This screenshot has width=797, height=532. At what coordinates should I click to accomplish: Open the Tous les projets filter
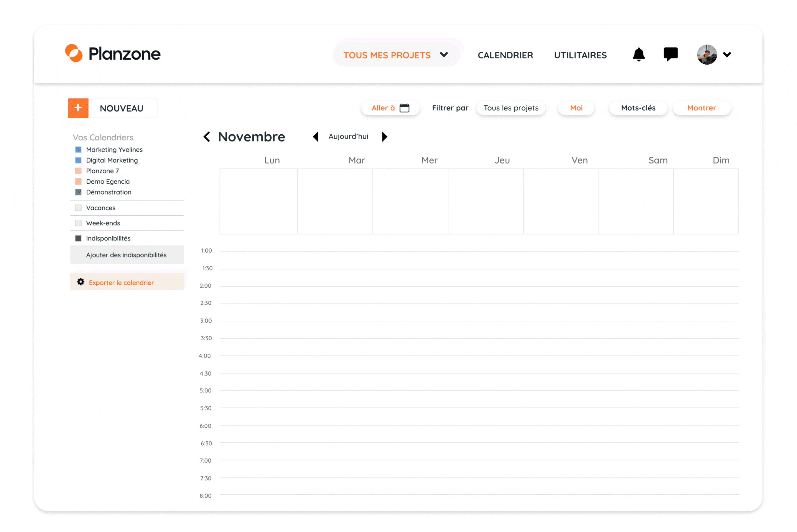pos(511,108)
